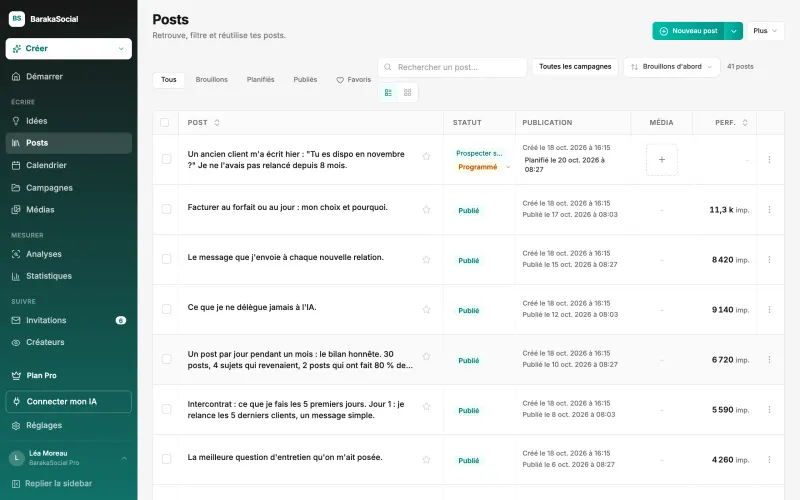Viewport: 800px width, 500px height.
Task: Open Toutes les campagnes filter
Action: pos(575,67)
